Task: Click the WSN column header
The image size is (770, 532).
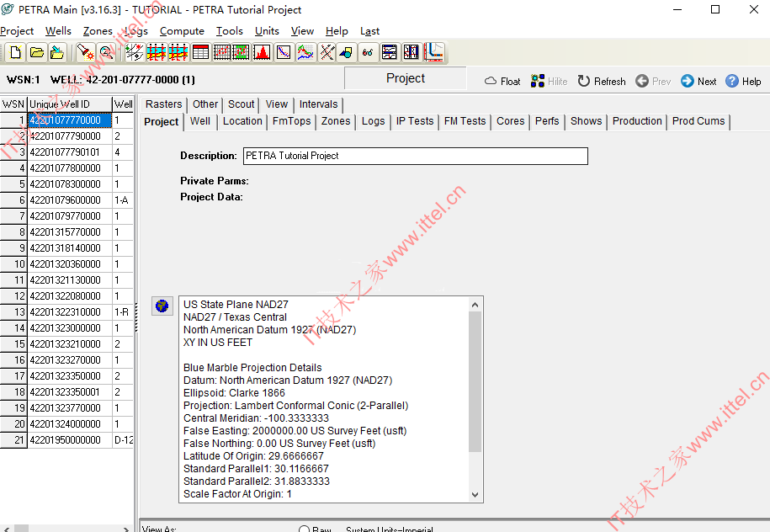Action: pos(13,104)
